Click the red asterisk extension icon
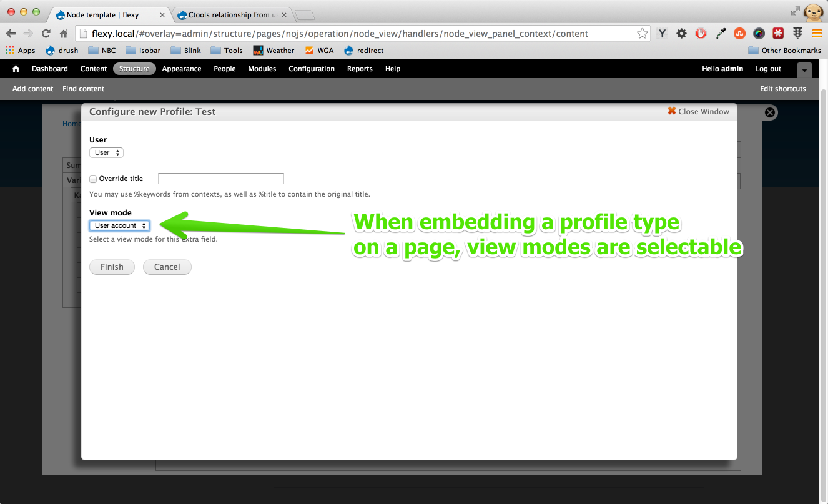The height and width of the screenshot is (504, 828). (x=778, y=34)
